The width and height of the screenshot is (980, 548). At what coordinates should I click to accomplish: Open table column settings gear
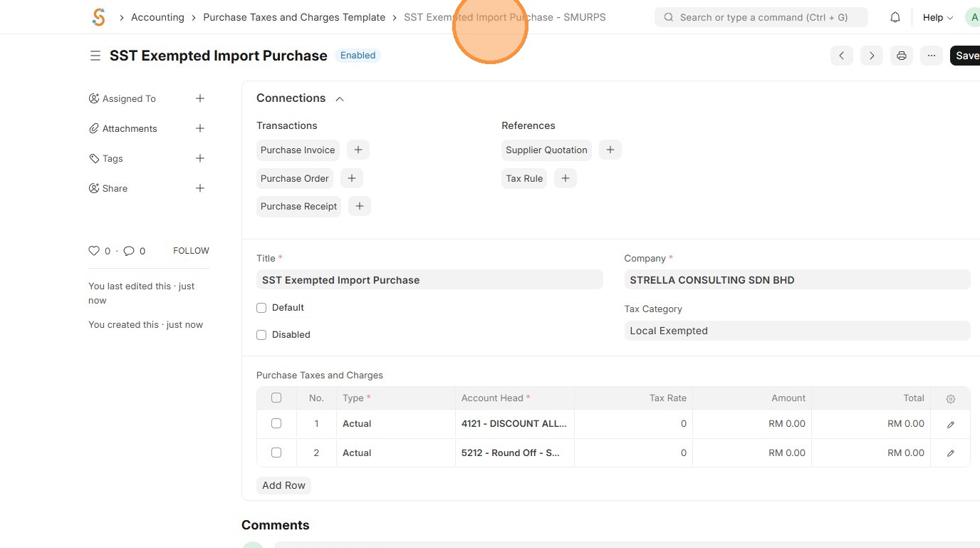950,398
